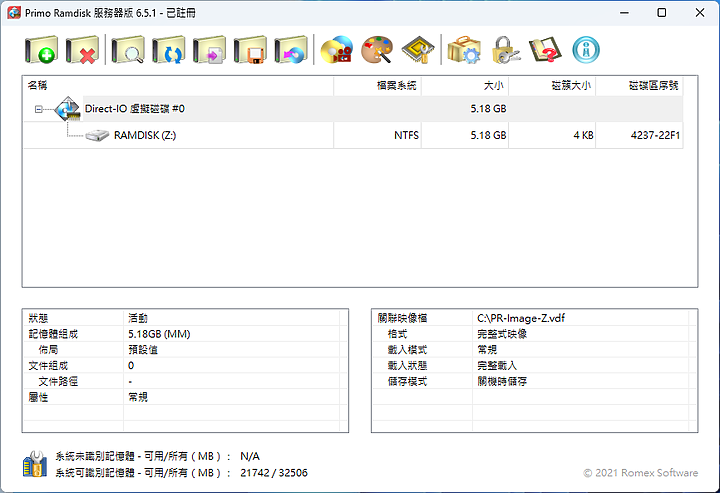
Task: Click 5.18 GB size in RAMDISK row
Action: click(x=488, y=135)
